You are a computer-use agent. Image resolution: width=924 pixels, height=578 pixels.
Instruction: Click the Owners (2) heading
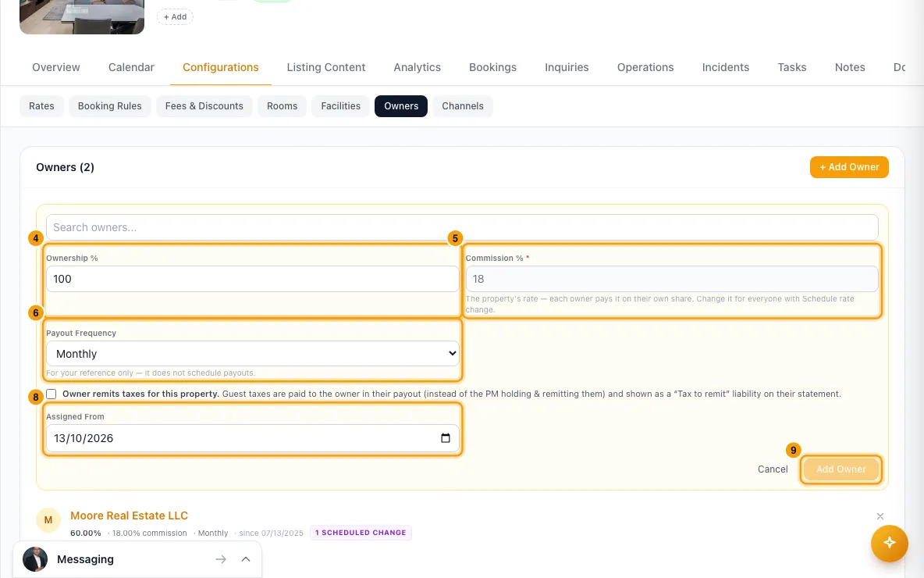(x=65, y=167)
